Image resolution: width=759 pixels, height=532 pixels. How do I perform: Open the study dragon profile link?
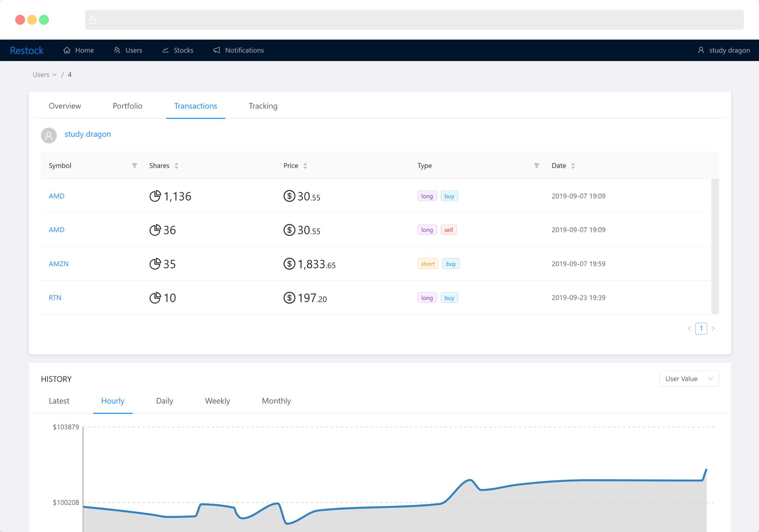(87, 134)
